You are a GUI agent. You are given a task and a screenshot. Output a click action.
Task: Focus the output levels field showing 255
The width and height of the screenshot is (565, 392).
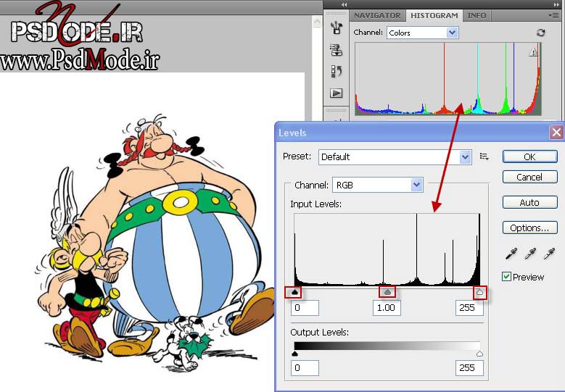(469, 368)
